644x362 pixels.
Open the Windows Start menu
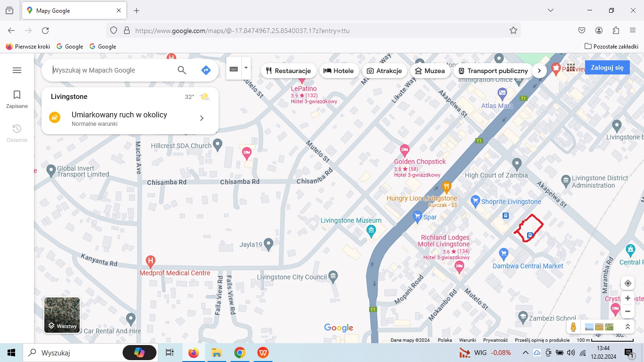(11, 353)
